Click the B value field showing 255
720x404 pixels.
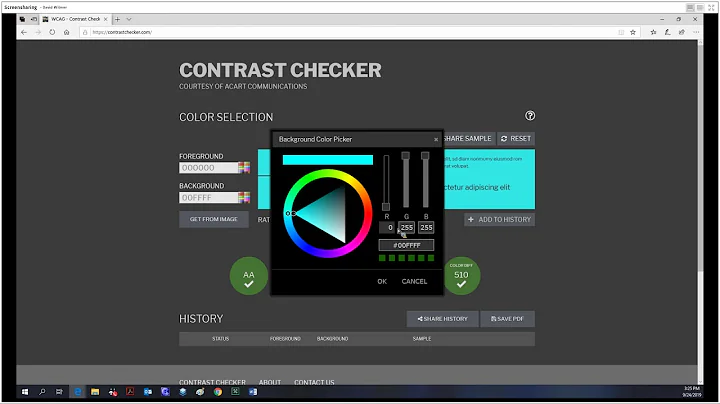point(426,227)
